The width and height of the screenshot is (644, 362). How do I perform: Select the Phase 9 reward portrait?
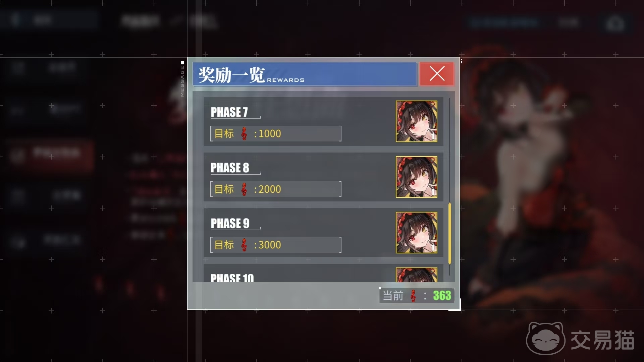(417, 233)
